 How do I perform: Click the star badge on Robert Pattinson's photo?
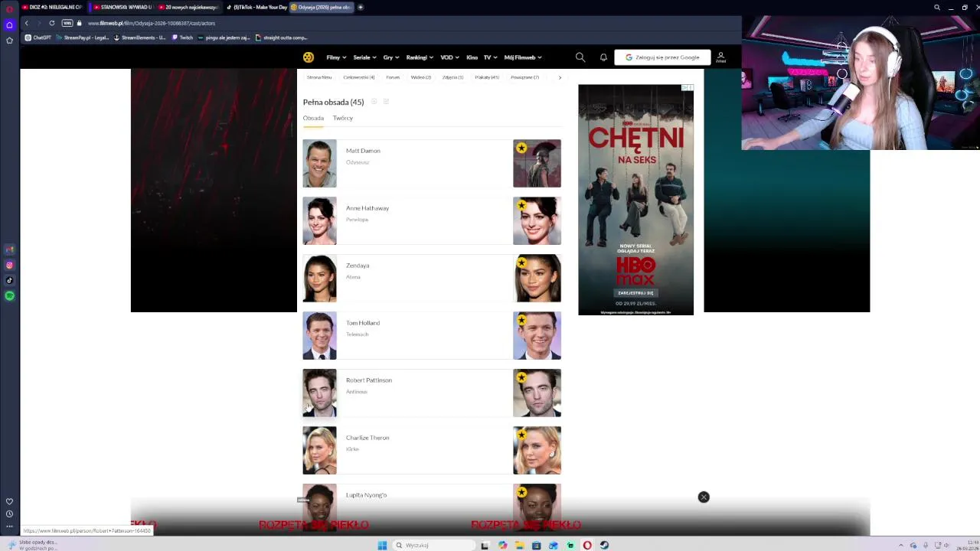pyautogui.click(x=521, y=377)
